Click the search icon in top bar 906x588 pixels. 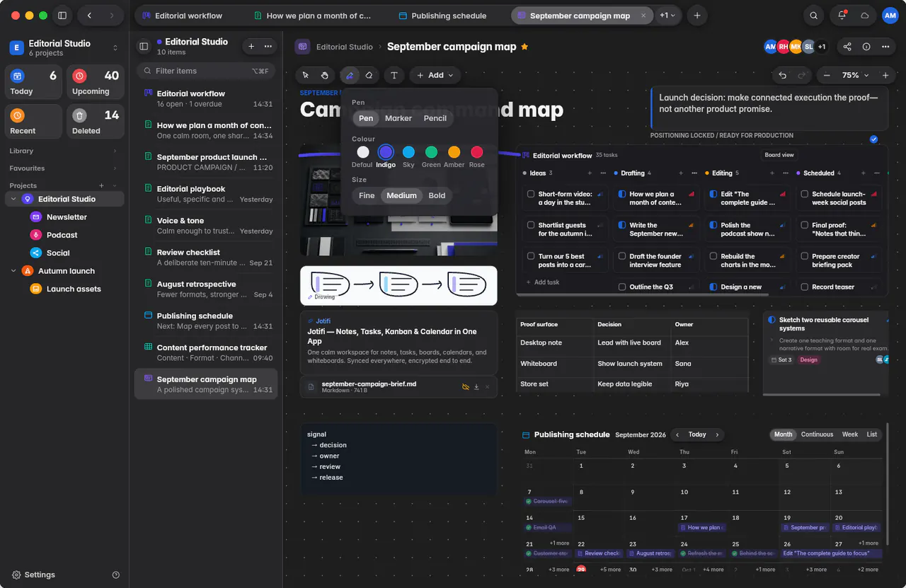(x=814, y=16)
